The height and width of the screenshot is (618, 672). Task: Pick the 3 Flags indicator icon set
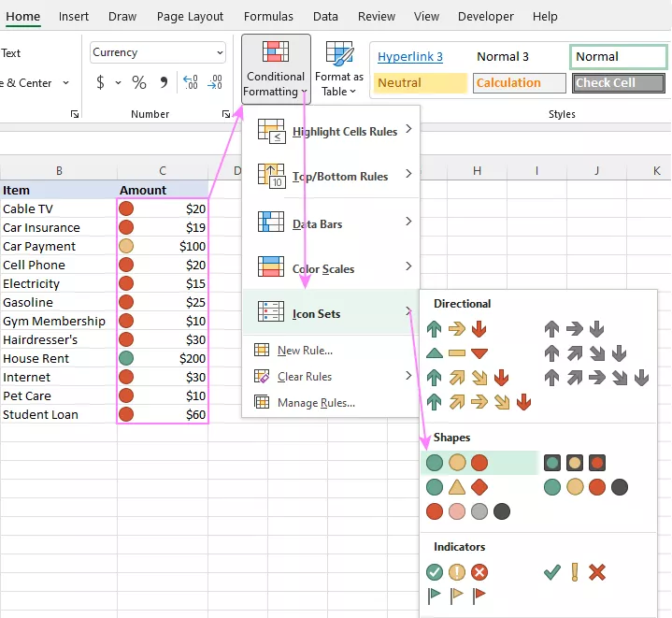pos(457,595)
